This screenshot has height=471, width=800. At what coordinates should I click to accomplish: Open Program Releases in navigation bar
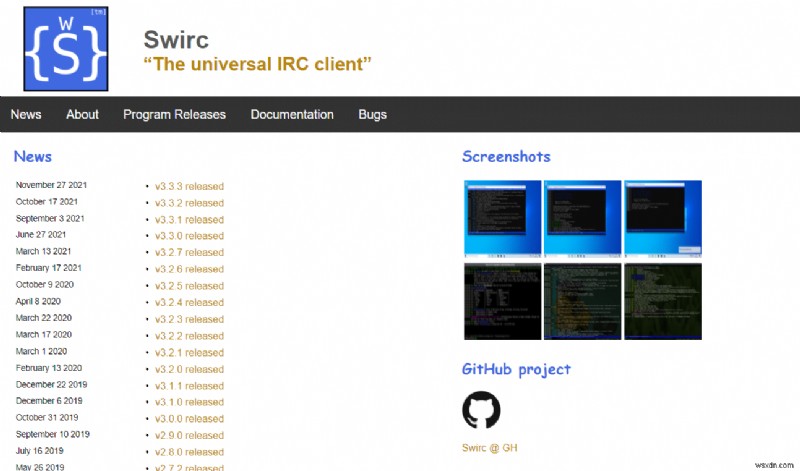coord(174,114)
